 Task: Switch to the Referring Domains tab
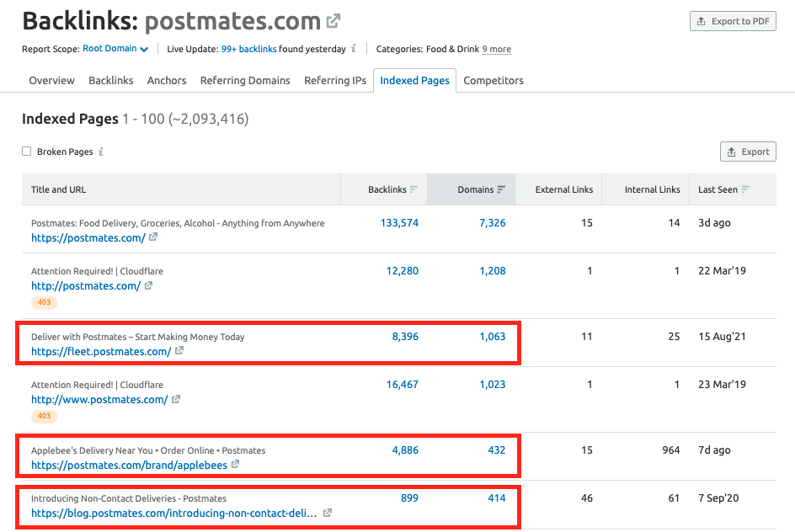click(x=245, y=81)
